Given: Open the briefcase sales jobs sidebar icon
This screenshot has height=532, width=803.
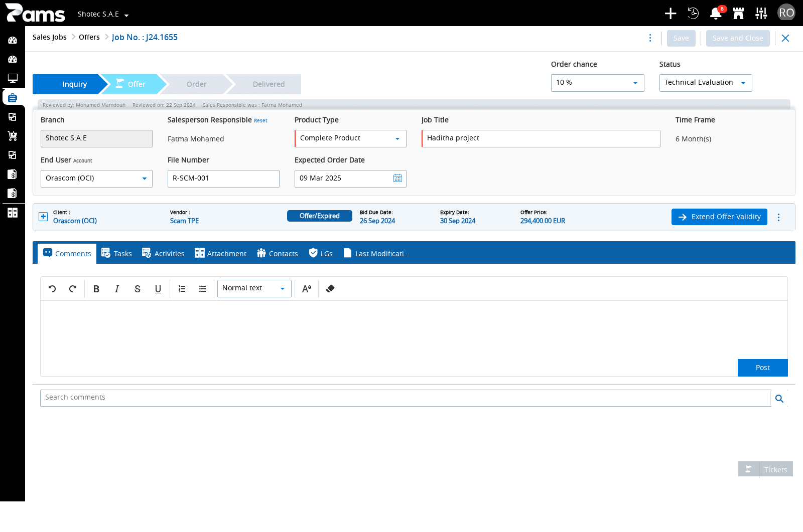Looking at the screenshot, I should [13, 97].
